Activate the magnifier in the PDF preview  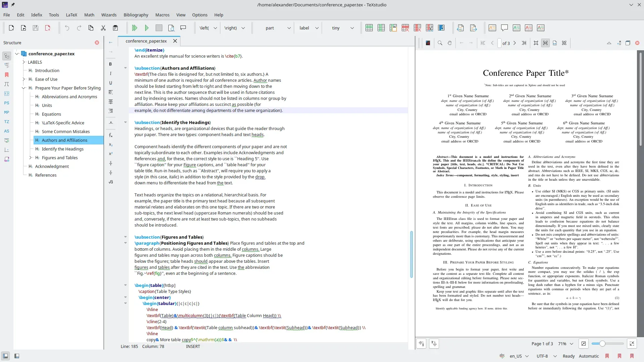pyautogui.click(x=440, y=43)
